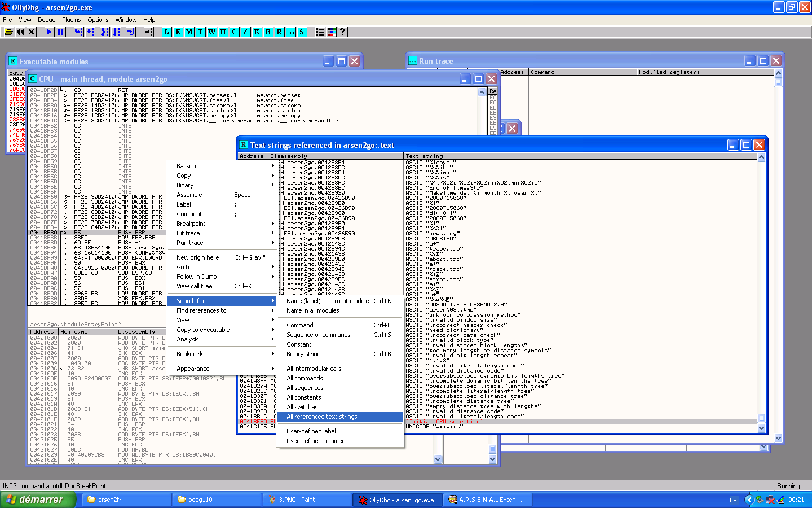Expand Find references to submenu
The width and height of the screenshot is (812, 508).
coord(221,310)
